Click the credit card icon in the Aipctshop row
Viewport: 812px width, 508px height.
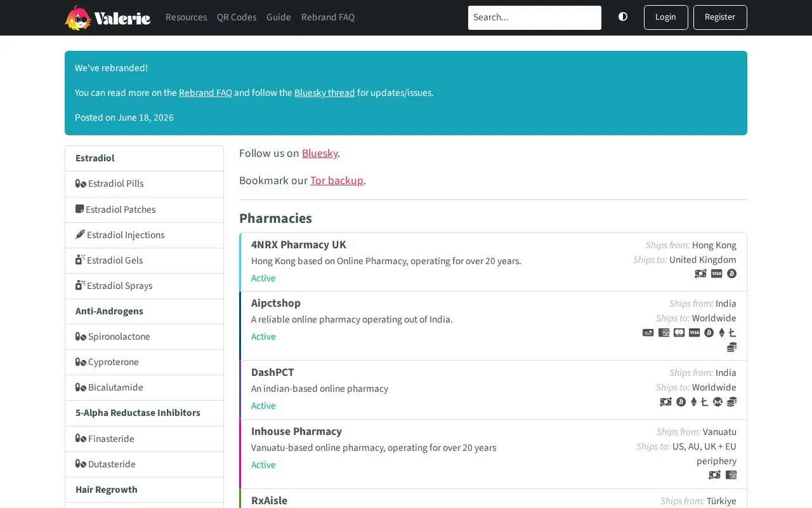(x=648, y=333)
